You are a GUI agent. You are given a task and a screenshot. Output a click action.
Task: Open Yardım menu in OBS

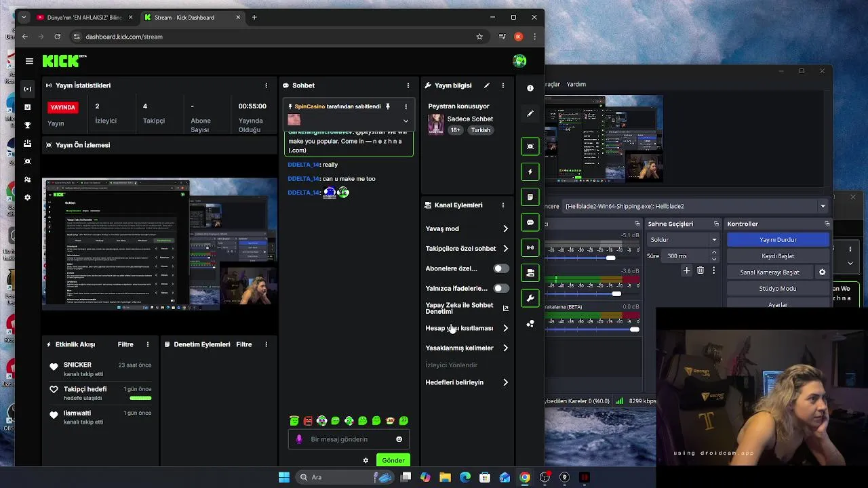pyautogui.click(x=576, y=84)
